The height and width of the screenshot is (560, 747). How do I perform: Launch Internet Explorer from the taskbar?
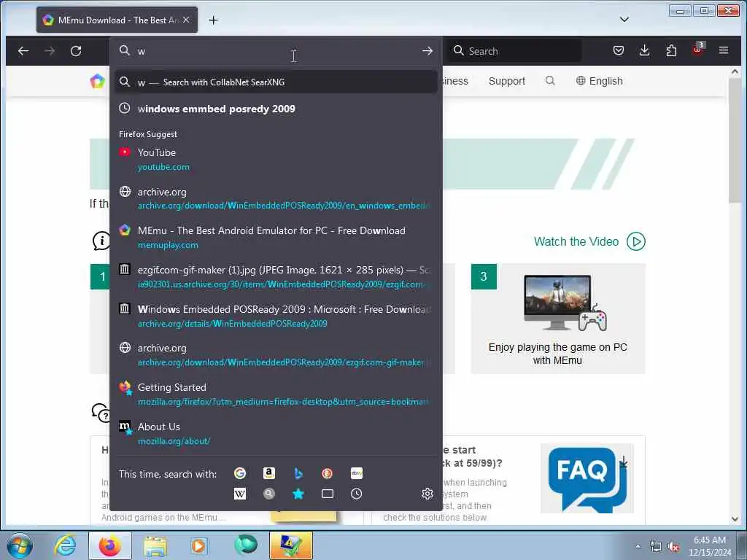[x=65, y=545]
